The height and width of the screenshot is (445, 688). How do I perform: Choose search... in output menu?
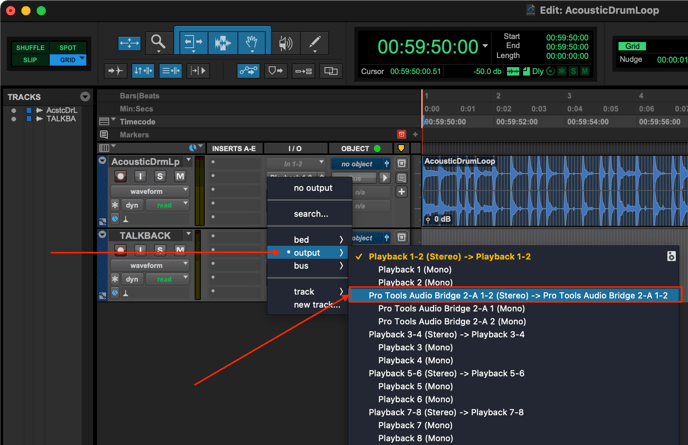tap(311, 214)
